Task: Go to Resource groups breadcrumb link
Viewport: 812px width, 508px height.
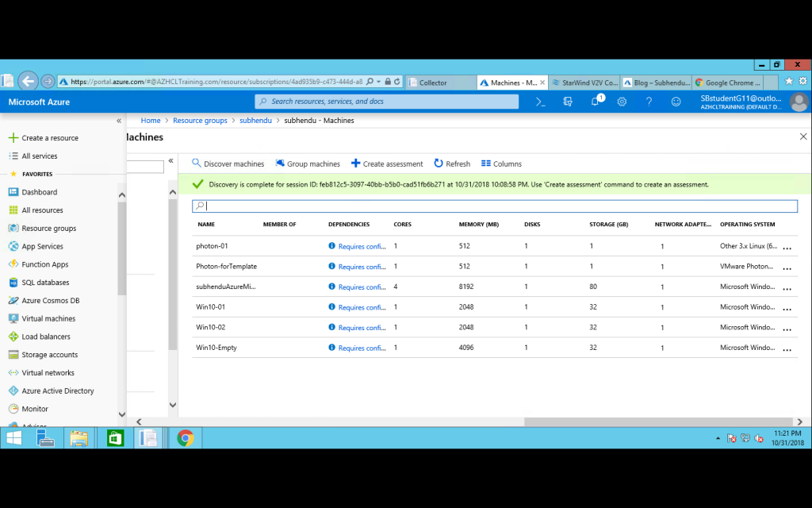Action: (x=200, y=121)
